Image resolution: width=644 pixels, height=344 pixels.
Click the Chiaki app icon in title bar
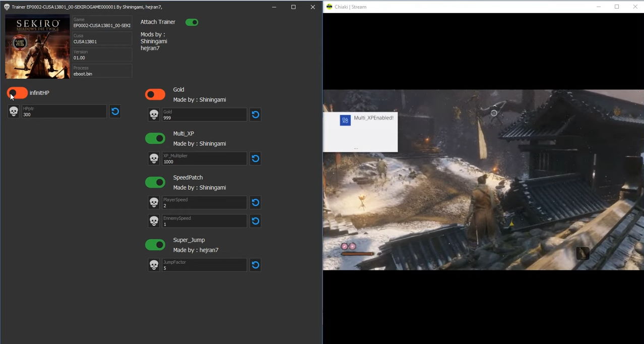pos(330,7)
